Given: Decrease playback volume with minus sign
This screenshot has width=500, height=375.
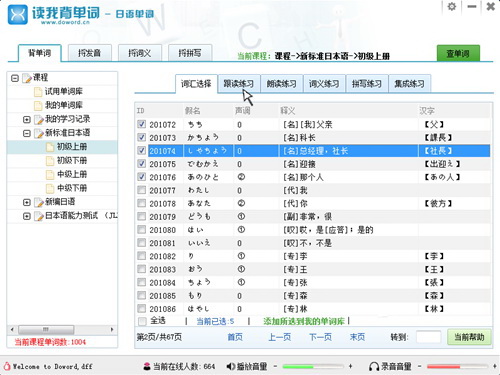Looking at the screenshot, I should pos(275,366).
